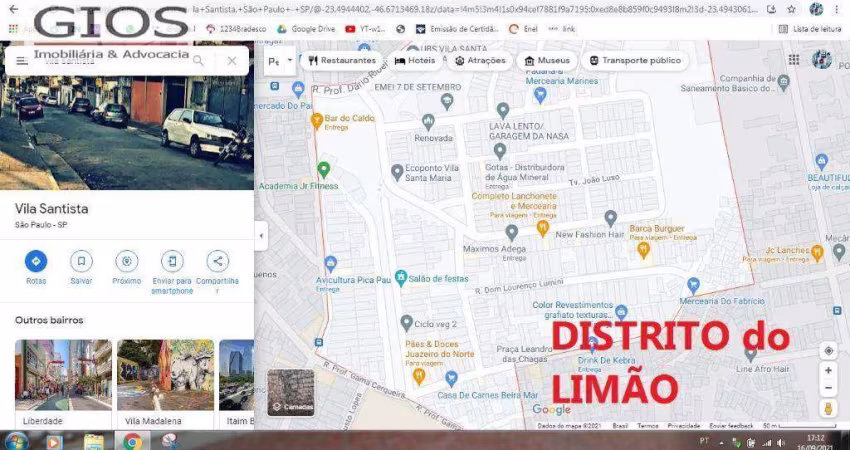This screenshot has width=850, height=450.
Task: Center map on my location button
Action: point(828,351)
